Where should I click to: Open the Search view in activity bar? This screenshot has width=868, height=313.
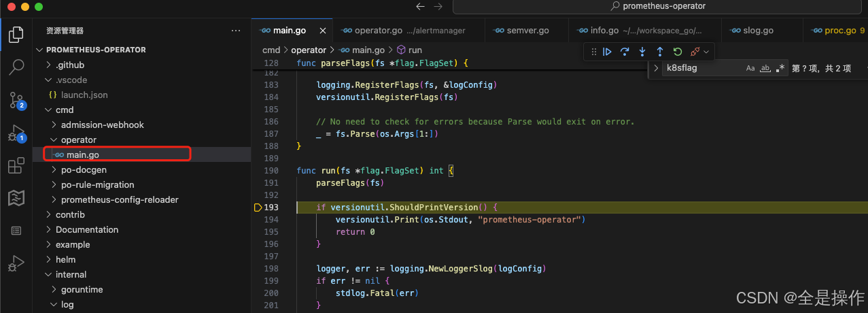coord(16,67)
